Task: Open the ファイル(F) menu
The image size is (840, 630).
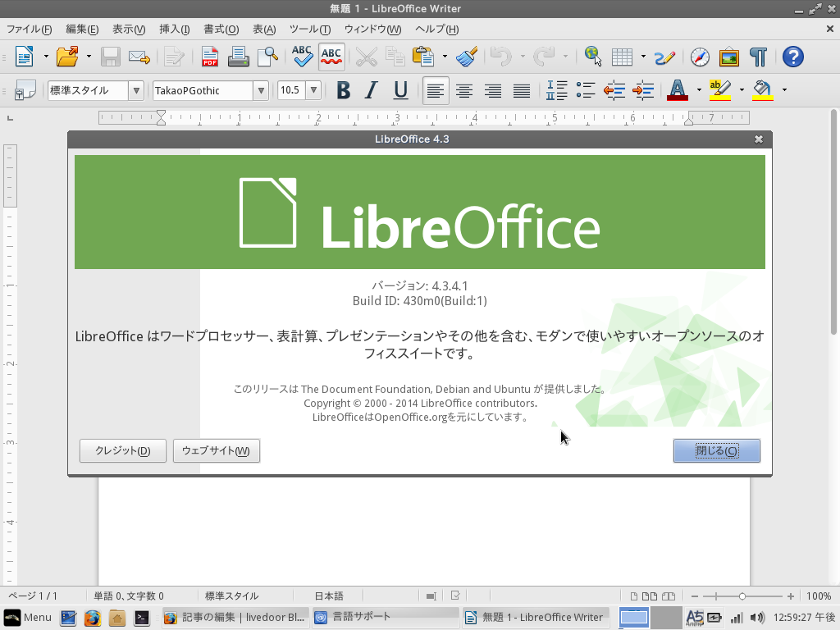Action: [x=29, y=29]
